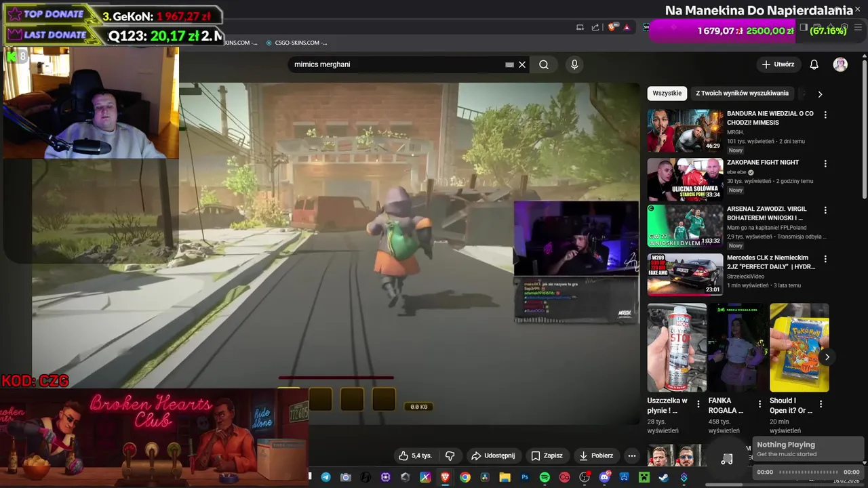Open BANDURA NIE WIEDZIAŁ O CO CHODZI title
The width and height of the screenshot is (868, 488).
click(x=770, y=118)
